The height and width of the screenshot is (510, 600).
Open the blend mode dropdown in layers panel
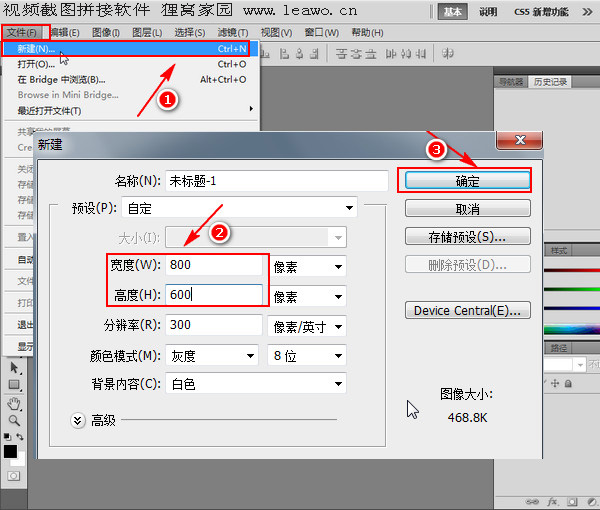[x=580, y=365]
